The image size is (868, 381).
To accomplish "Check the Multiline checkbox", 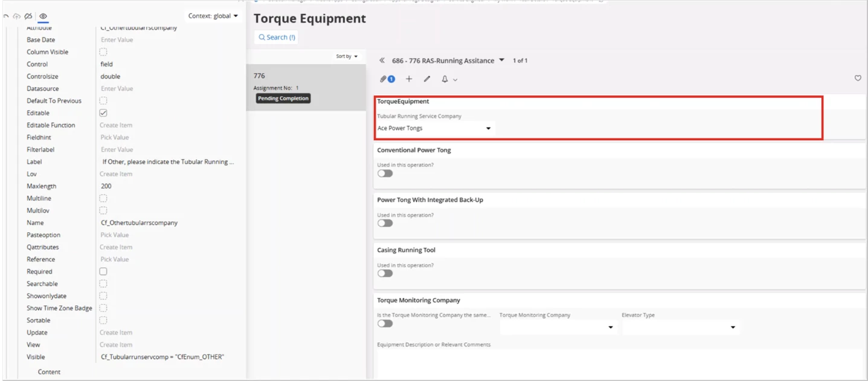I will pos(103,198).
